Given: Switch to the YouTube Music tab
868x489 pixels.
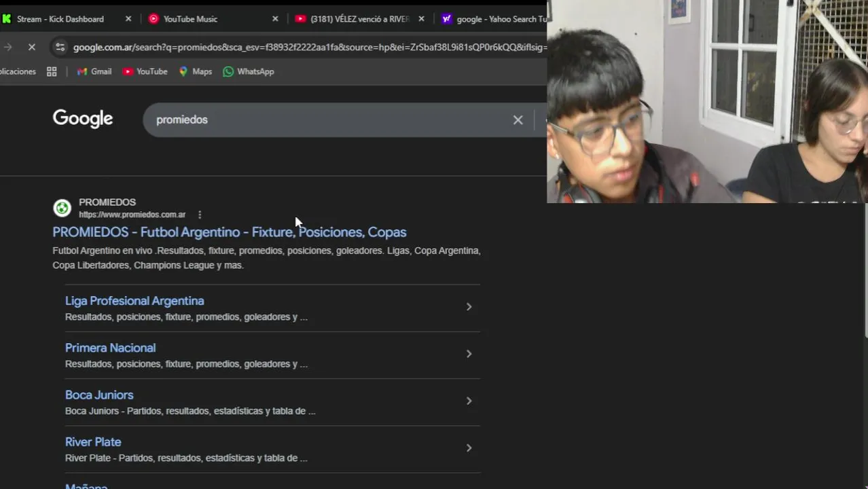Looking at the screenshot, I should [190, 19].
